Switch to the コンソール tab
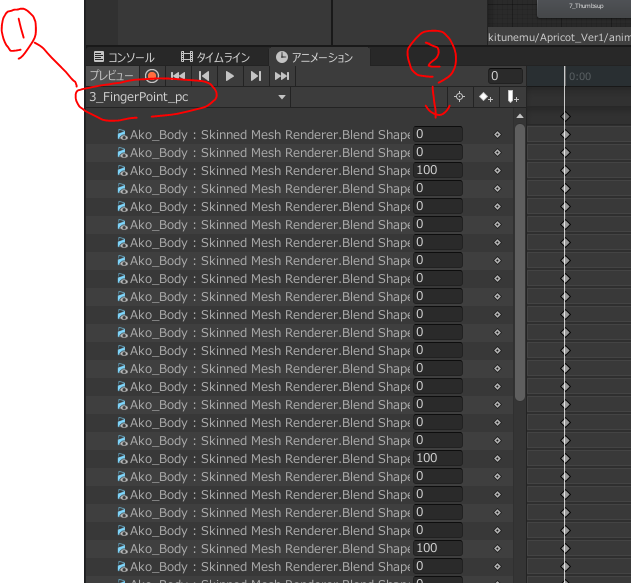Viewport: 631px width, 583px height. (x=124, y=57)
